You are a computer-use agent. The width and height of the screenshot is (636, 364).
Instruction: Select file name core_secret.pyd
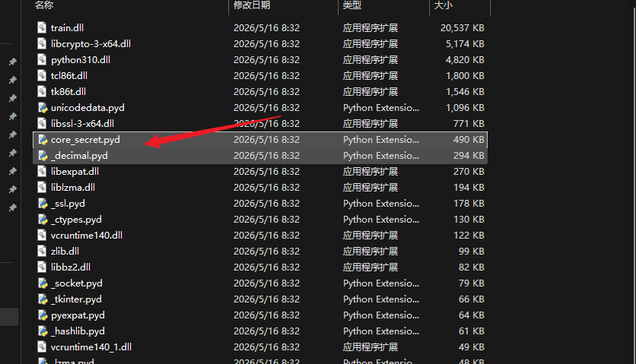[x=85, y=140]
